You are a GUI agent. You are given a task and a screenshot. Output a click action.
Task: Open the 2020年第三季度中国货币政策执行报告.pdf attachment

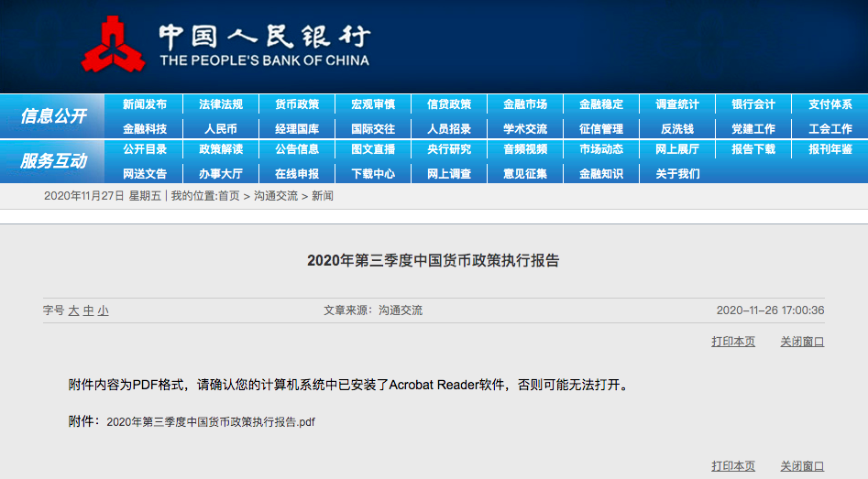[211, 422]
